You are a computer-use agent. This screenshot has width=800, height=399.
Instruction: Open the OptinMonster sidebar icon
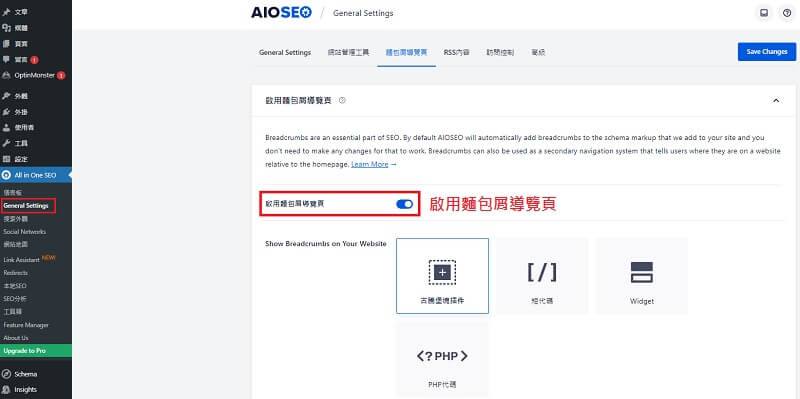6,76
